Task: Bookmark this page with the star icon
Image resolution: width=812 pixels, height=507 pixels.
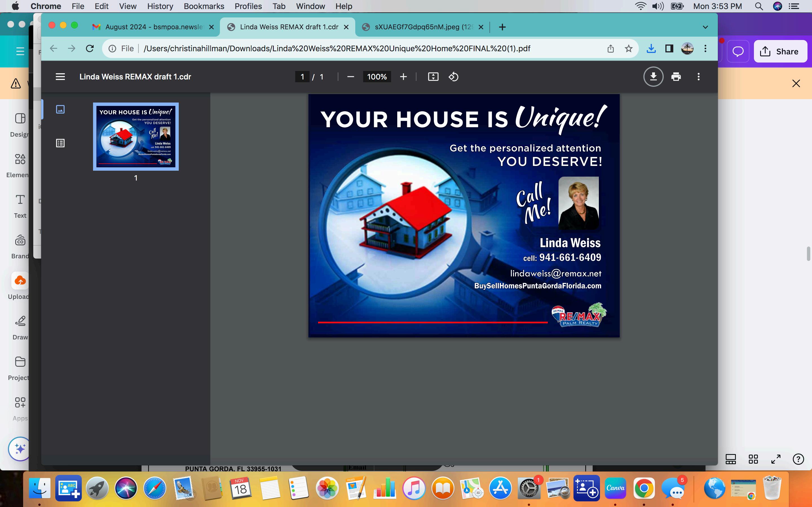Action: tap(628, 49)
